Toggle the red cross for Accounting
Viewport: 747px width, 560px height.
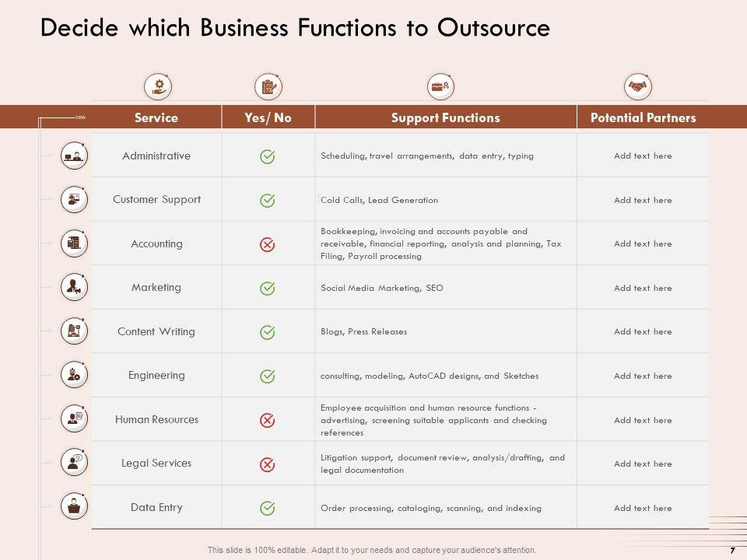[x=267, y=244]
